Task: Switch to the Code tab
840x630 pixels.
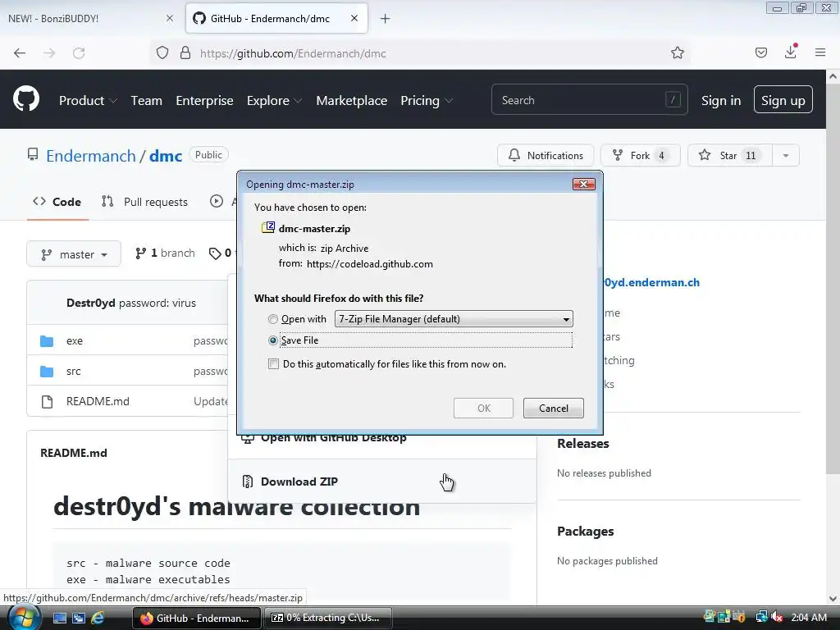Action: (x=57, y=202)
